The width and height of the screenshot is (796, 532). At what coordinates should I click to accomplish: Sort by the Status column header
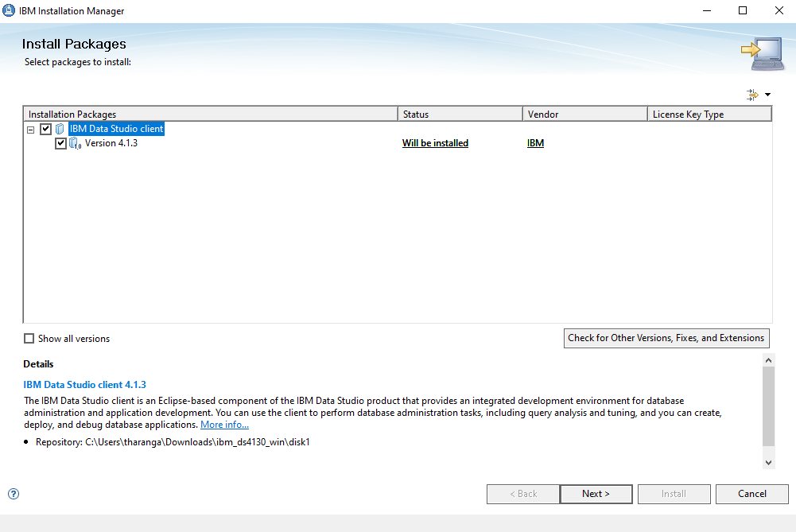(460, 115)
